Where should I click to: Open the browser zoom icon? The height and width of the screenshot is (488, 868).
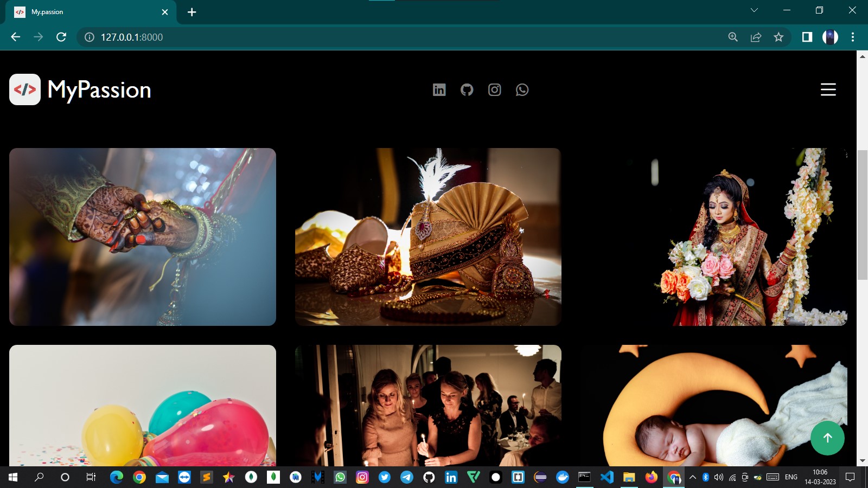[733, 37]
